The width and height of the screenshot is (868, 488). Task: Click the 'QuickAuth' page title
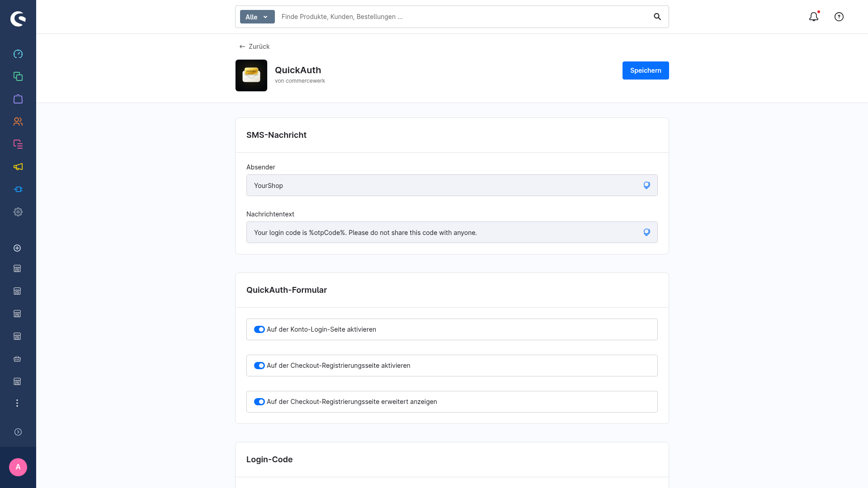298,70
